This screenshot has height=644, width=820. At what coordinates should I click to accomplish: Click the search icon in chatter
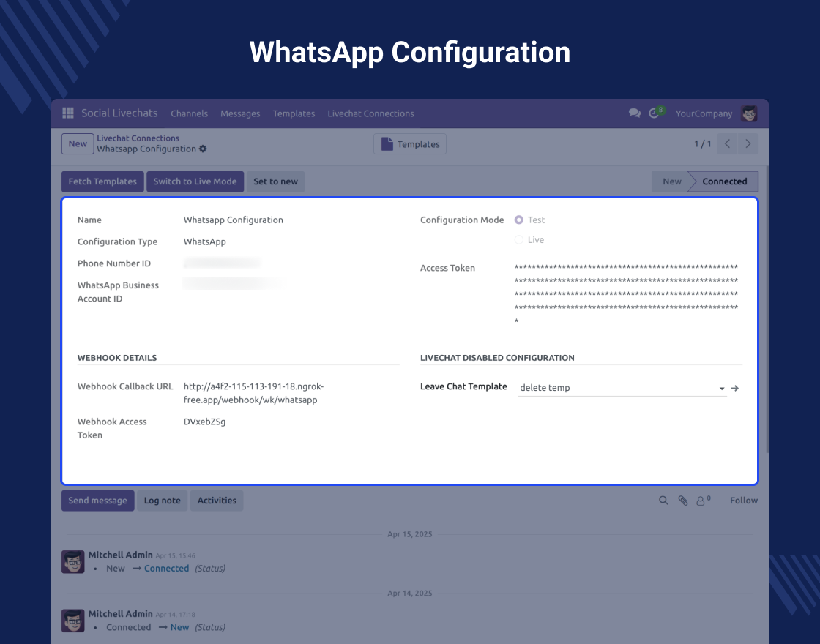coord(663,501)
